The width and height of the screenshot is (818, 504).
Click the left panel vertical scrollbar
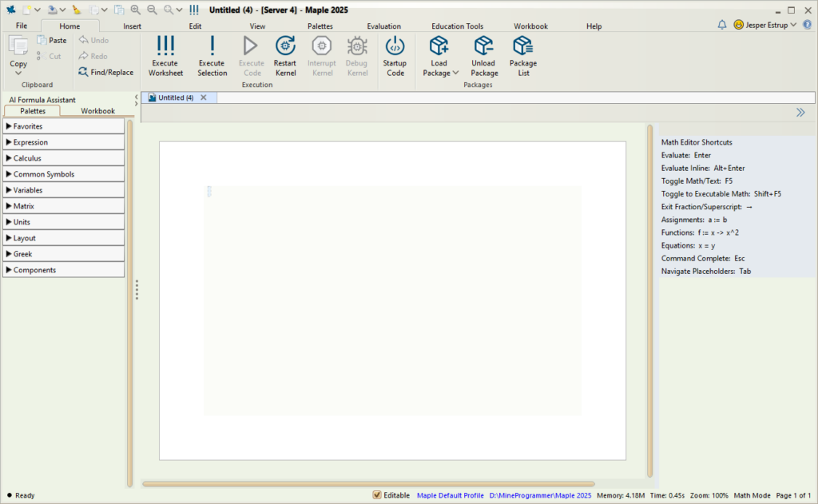point(130,304)
